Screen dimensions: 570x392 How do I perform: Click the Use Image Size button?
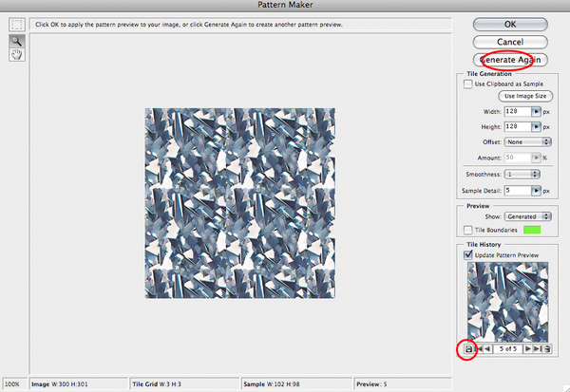point(525,96)
